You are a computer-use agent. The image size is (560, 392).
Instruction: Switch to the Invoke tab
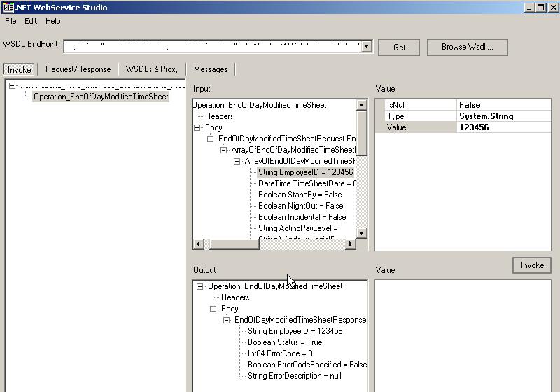click(x=20, y=69)
